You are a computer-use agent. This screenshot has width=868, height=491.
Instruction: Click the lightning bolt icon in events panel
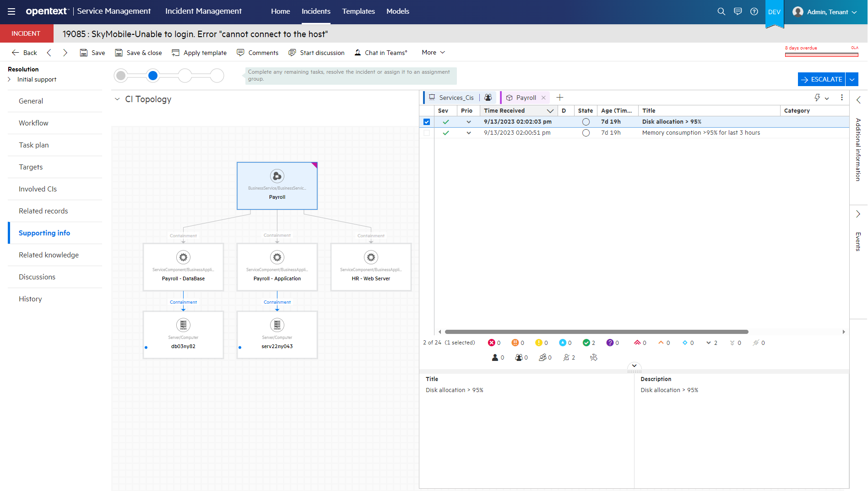pyautogui.click(x=817, y=98)
